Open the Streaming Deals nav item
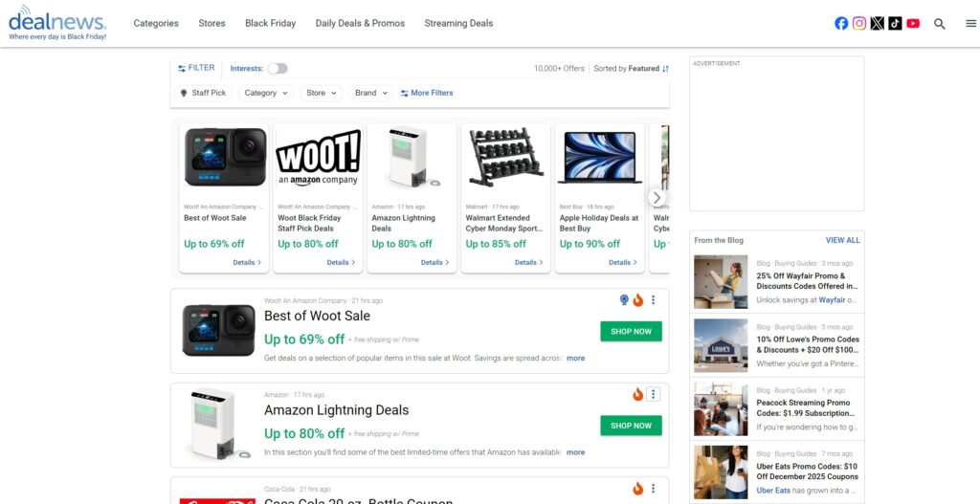This screenshot has width=980, height=504. (458, 23)
